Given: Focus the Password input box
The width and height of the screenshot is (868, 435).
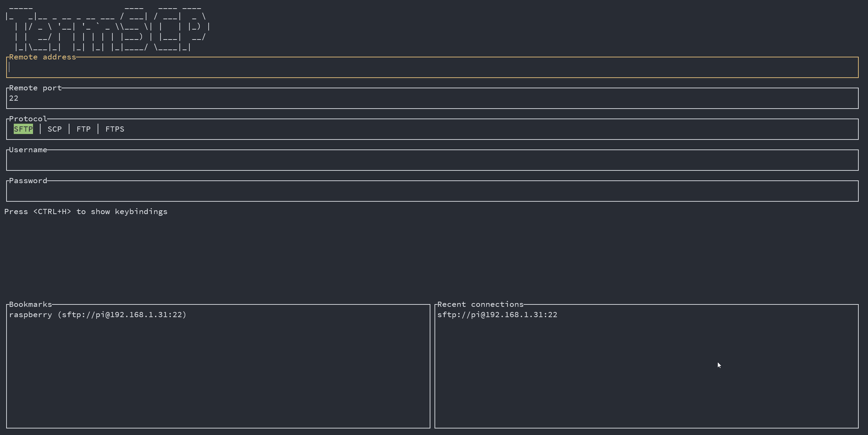Looking at the screenshot, I should click(x=432, y=191).
